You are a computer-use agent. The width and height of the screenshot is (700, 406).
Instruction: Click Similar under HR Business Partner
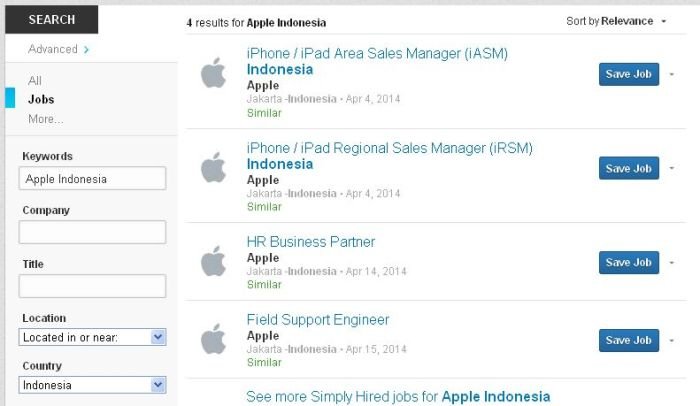click(x=264, y=285)
